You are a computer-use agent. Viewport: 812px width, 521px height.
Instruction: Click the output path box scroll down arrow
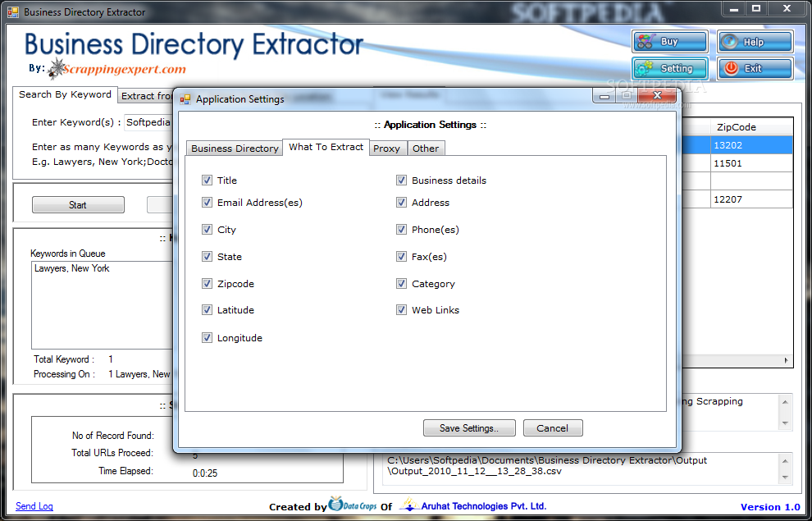pyautogui.click(x=785, y=478)
